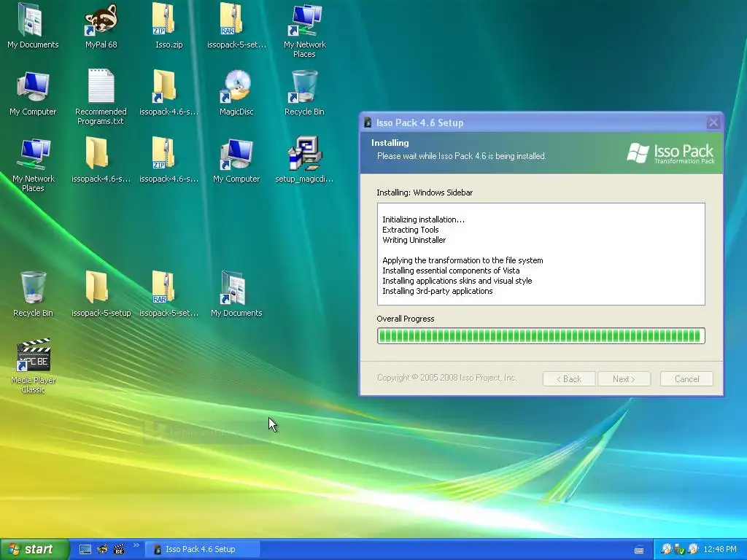Select Recycle Bin icon without shortcut arrow
The height and width of the screenshot is (560, 747).
[x=33, y=293]
